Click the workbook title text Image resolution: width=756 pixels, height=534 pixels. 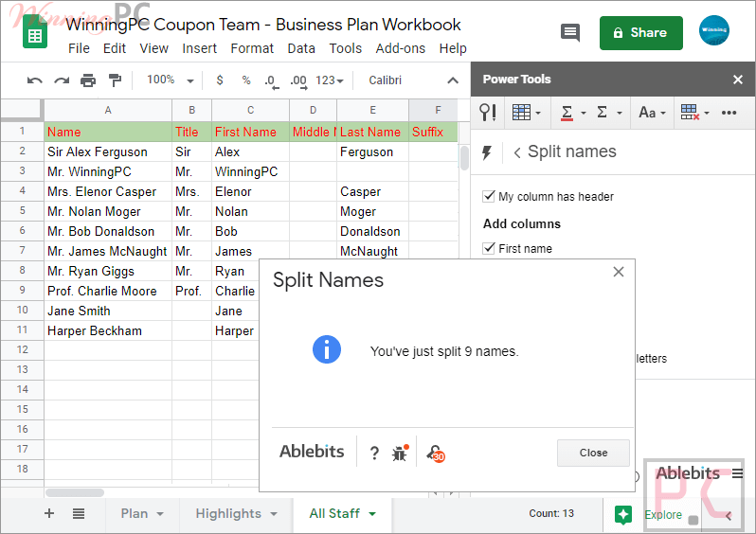[263, 25]
